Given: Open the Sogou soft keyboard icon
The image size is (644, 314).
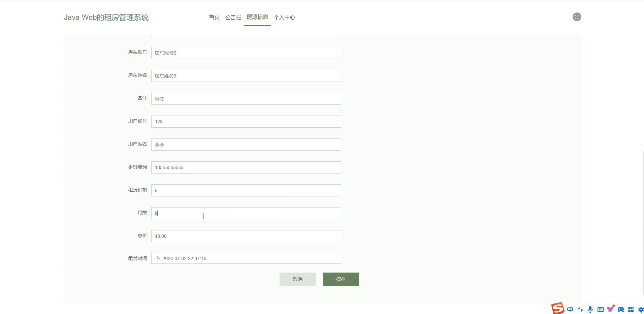Looking at the screenshot, I should 600,309.
